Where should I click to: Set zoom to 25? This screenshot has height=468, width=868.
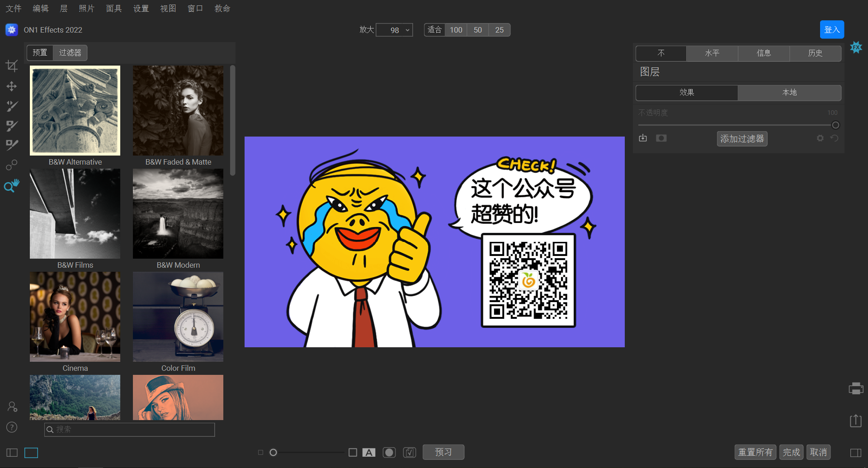[500, 30]
